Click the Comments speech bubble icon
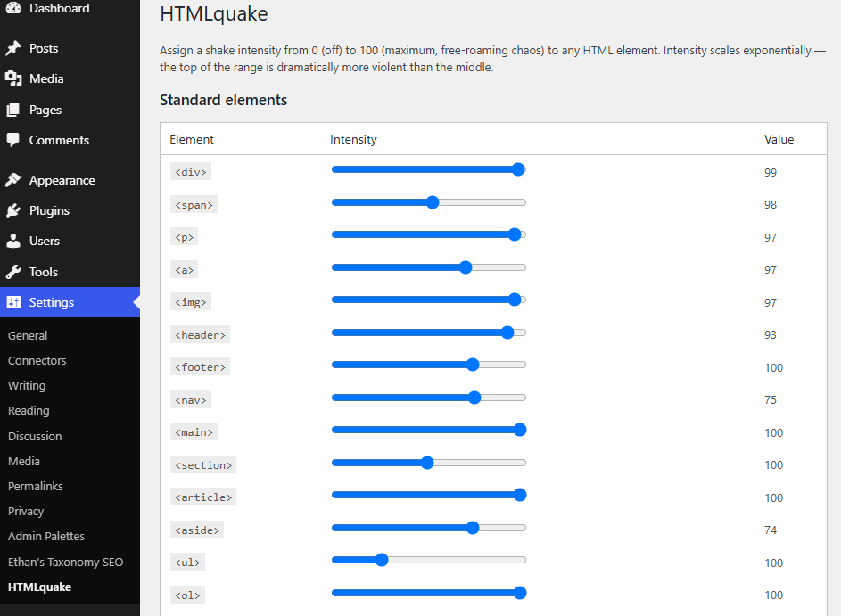The width and height of the screenshot is (841, 616). (13, 140)
